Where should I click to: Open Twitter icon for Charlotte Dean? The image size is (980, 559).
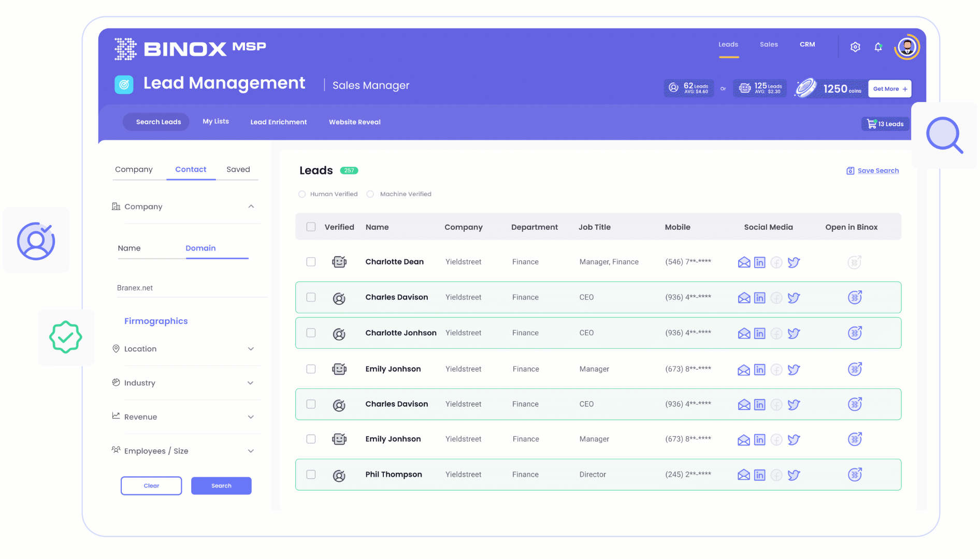click(794, 262)
